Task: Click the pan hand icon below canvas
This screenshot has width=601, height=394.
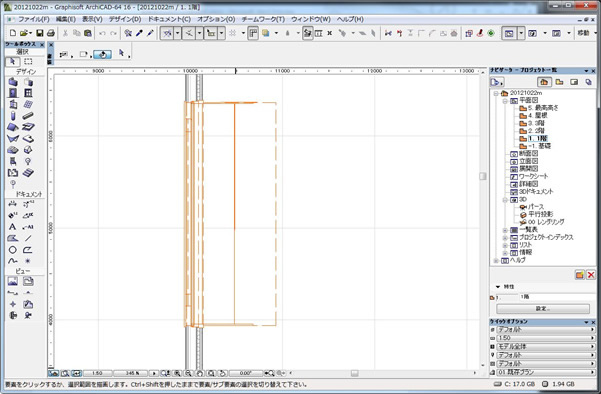Action: point(199,373)
